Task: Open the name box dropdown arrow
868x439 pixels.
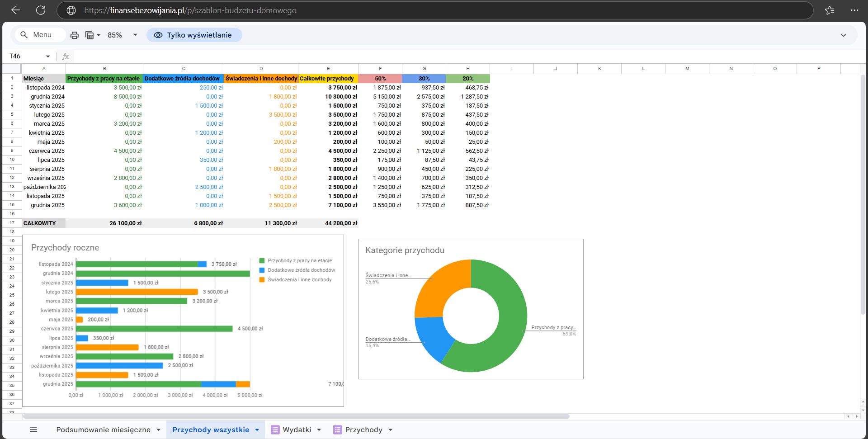Action: coord(47,57)
